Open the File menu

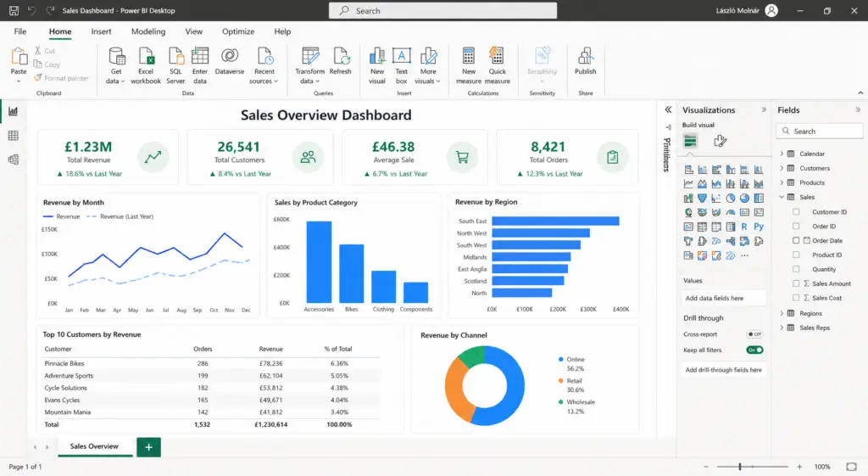(20, 31)
